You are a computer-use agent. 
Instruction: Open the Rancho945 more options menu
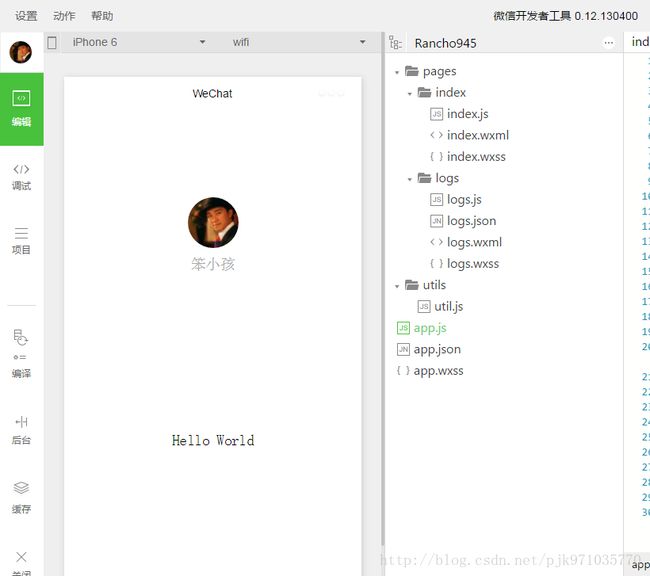(609, 43)
